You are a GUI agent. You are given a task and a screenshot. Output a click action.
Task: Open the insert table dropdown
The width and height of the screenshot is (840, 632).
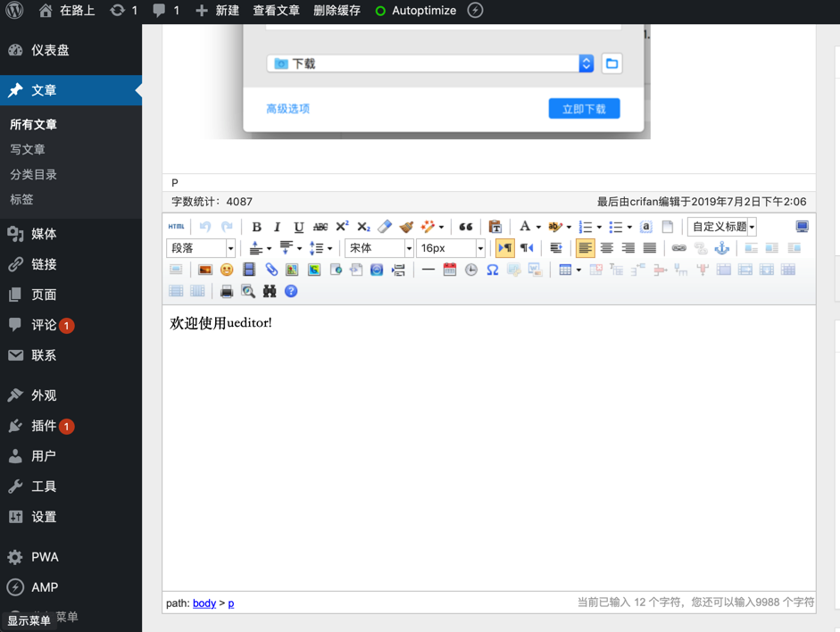(x=579, y=270)
